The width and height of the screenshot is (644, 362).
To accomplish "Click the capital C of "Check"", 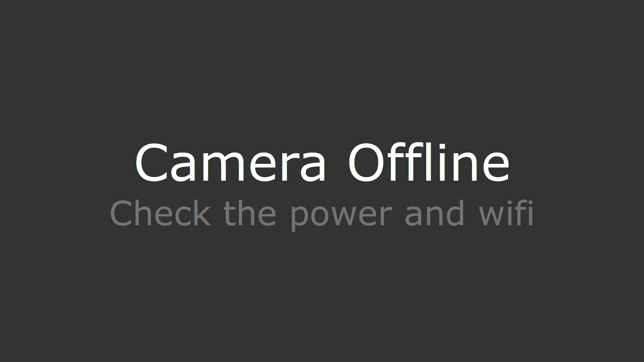I will 121,213.
